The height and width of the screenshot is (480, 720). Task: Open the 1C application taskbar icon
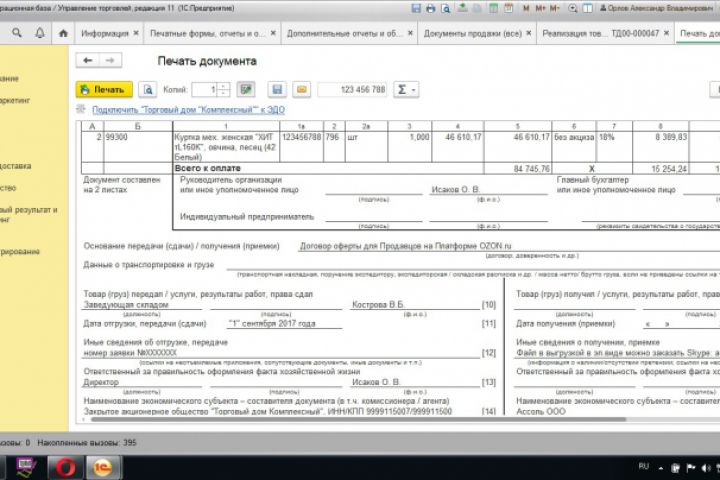[103, 468]
